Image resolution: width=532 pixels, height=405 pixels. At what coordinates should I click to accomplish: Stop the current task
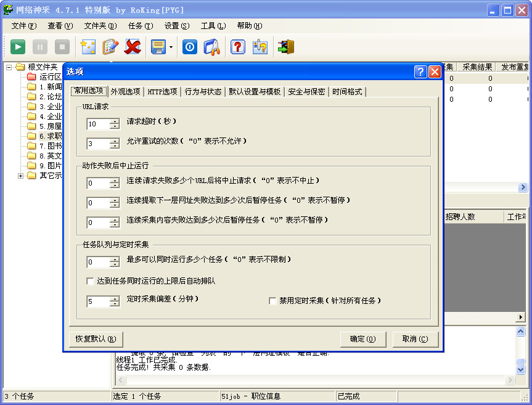click(62, 47)
